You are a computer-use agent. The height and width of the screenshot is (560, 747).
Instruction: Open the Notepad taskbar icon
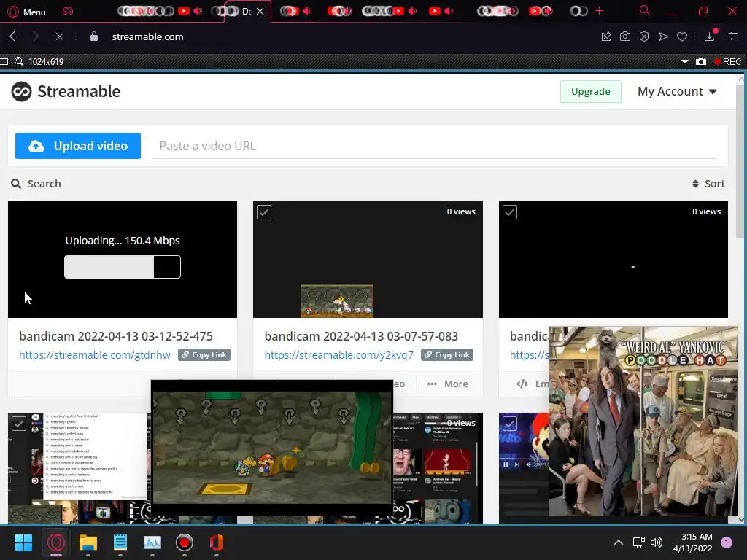(x=120, y=542)
